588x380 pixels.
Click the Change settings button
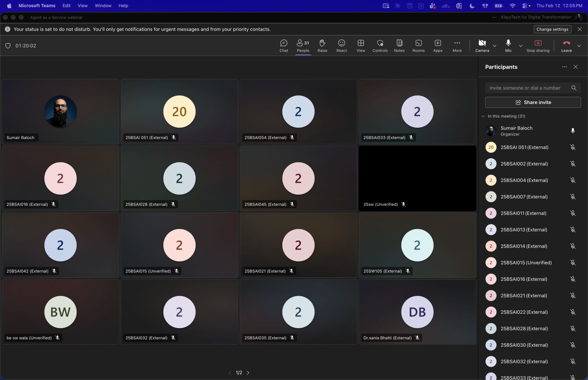tap(552, 29)
